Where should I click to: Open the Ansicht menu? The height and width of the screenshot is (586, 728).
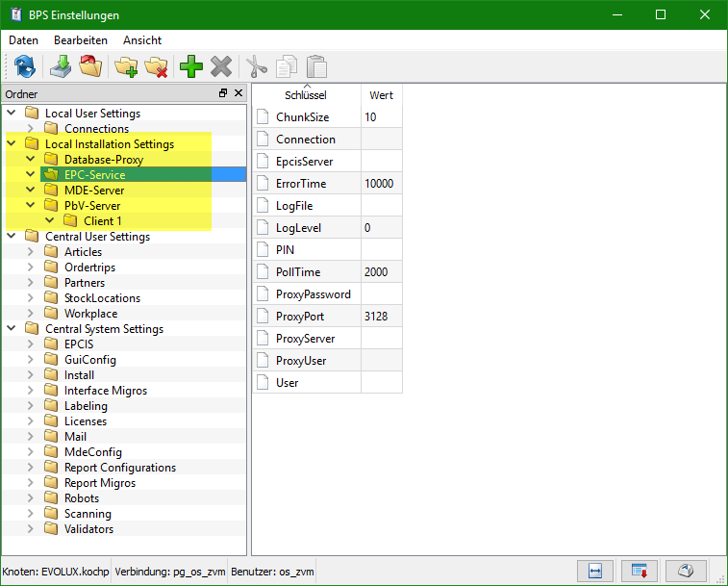coord(142,40)
